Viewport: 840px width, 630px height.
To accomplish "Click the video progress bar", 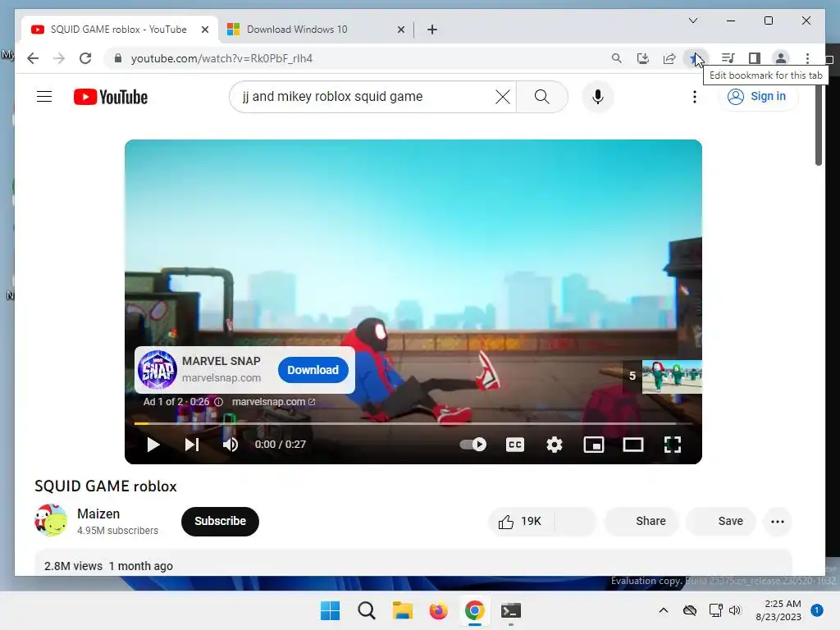I will click(413, 424).
